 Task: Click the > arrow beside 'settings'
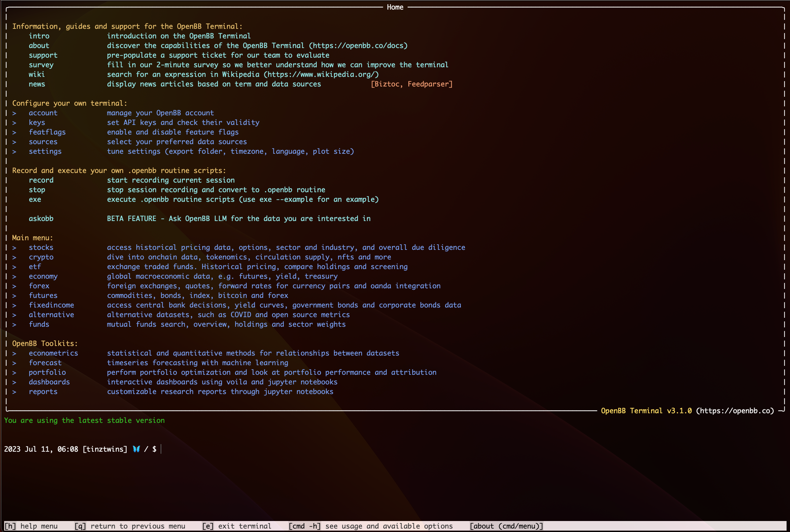pyautogui.click(x=14, y=152)
